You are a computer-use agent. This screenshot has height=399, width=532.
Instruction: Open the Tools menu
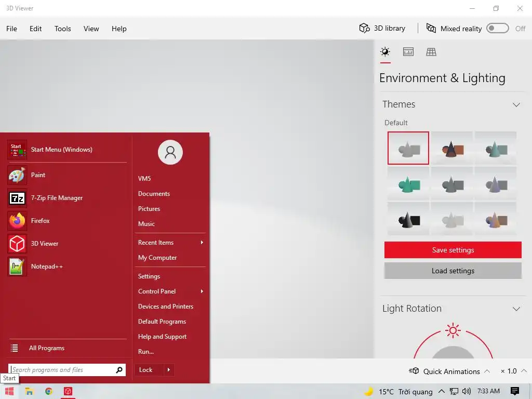tap(62, 29)
